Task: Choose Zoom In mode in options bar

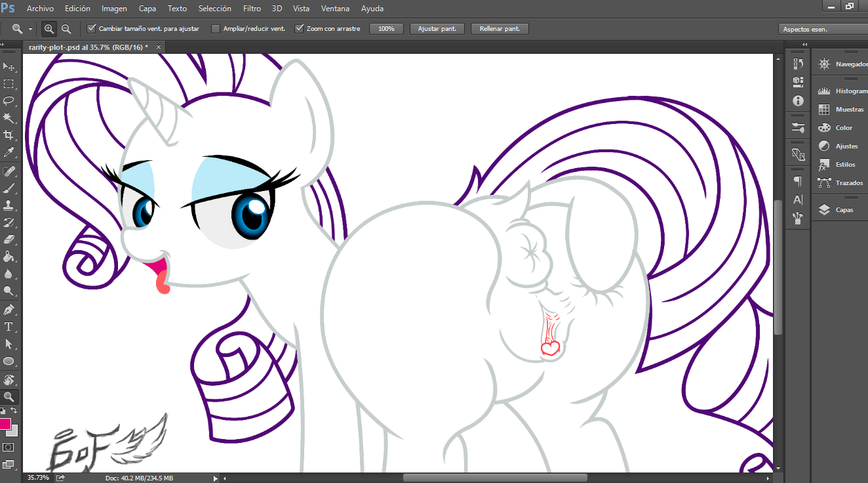Action: coord(49,29)
